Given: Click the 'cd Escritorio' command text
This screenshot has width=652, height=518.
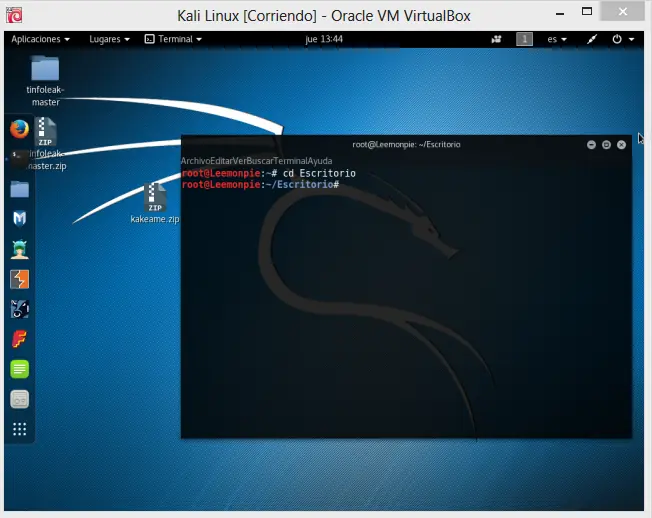Looking at the screenshot, I should [319, 173].
